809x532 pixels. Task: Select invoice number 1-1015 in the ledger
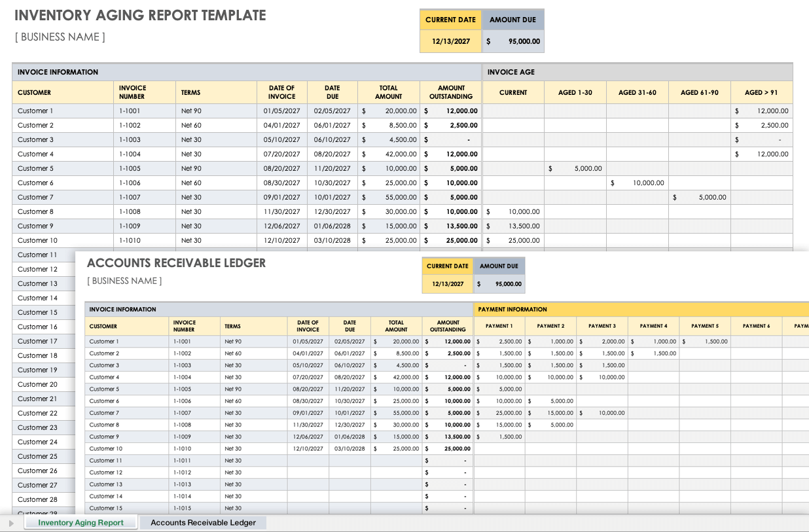coord(183,508)
